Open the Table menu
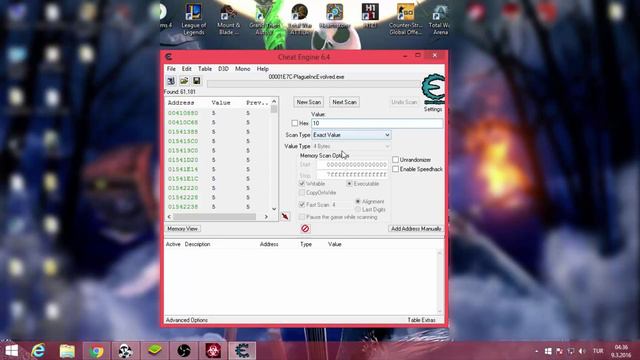Screen dimensions: 640x360 tap(205, 69)
